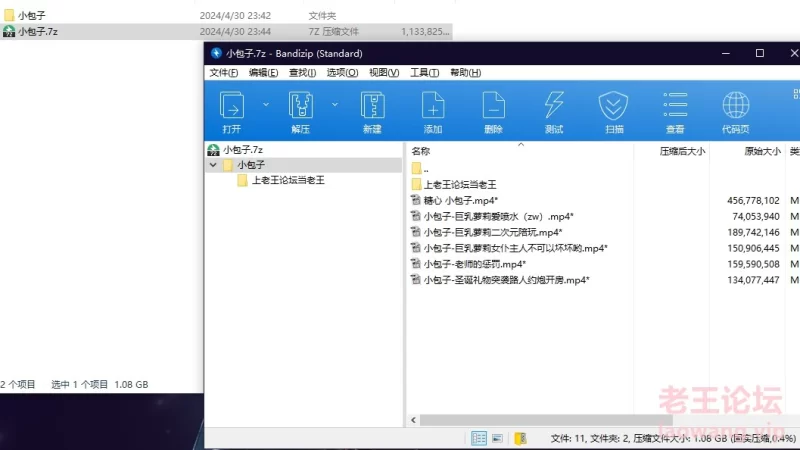Select the file ending with 二次元陪玩.mp4
The image size is (800, 450).
(x=492, y=232)
